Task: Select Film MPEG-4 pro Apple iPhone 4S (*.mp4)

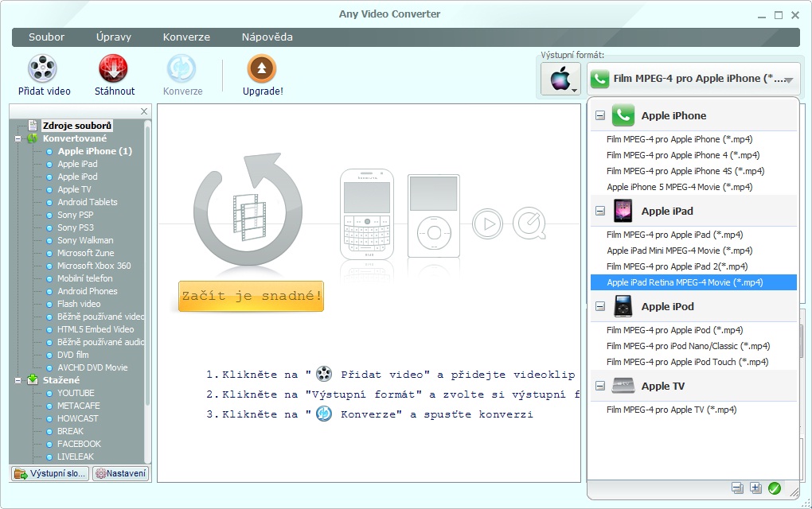Action: click(685, 171)
